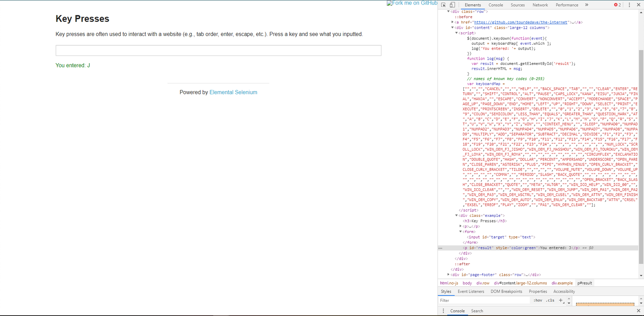Open the DevTools customize three-dot menu
Screen dimensions: 644x316
tap(630, 5)
